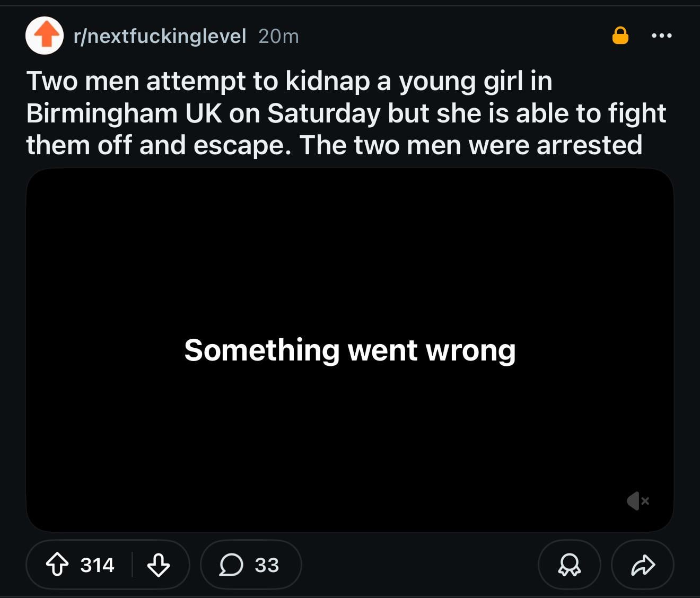Give an award to this post
The height and width of the screenshot is (598, 700).
pyautogui.click(x=569, y=565)
